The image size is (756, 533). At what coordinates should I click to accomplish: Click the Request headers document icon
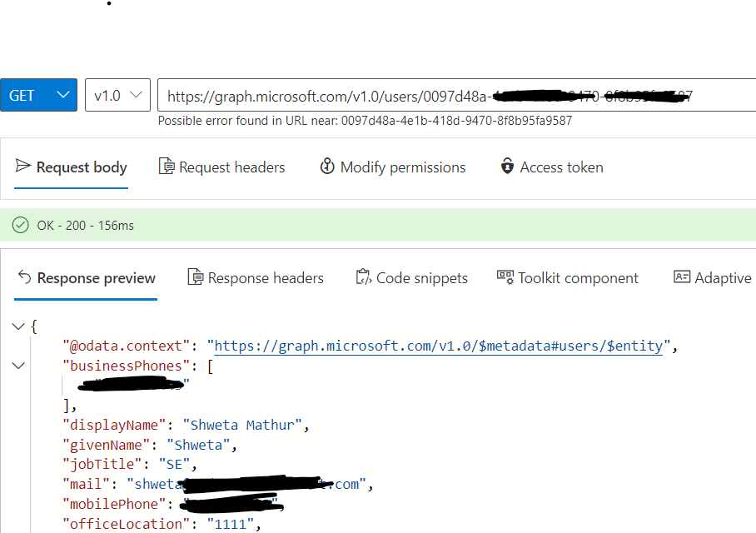pyautogui.click(x=167, y=167)
